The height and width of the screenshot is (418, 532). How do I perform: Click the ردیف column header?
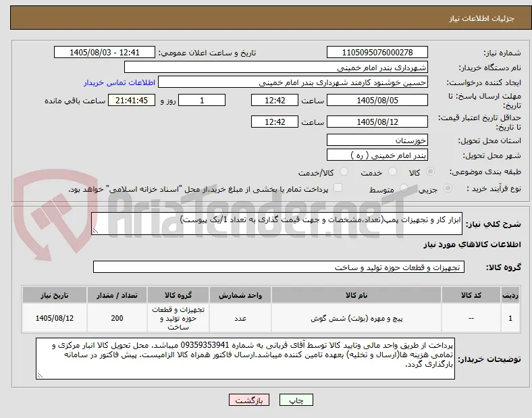[x=510, y=295]
